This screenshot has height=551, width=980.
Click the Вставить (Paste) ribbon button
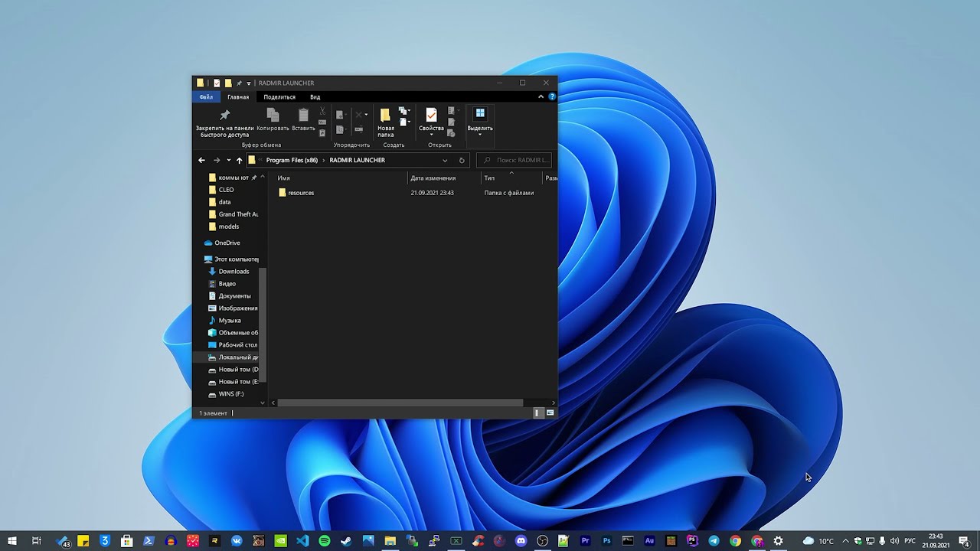click(x=303, y=120)
